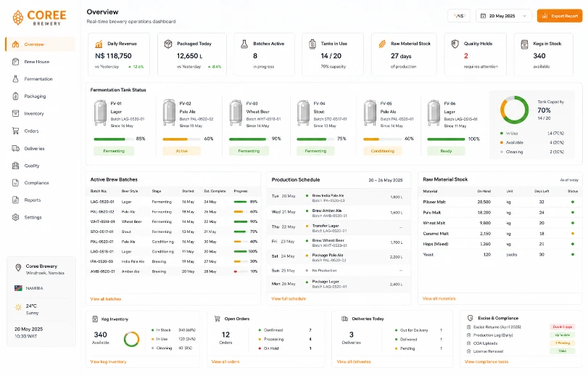This screenshot has width=588, height=376.
Task: Click Pilsner Malt material row
Action: point(500,202)
